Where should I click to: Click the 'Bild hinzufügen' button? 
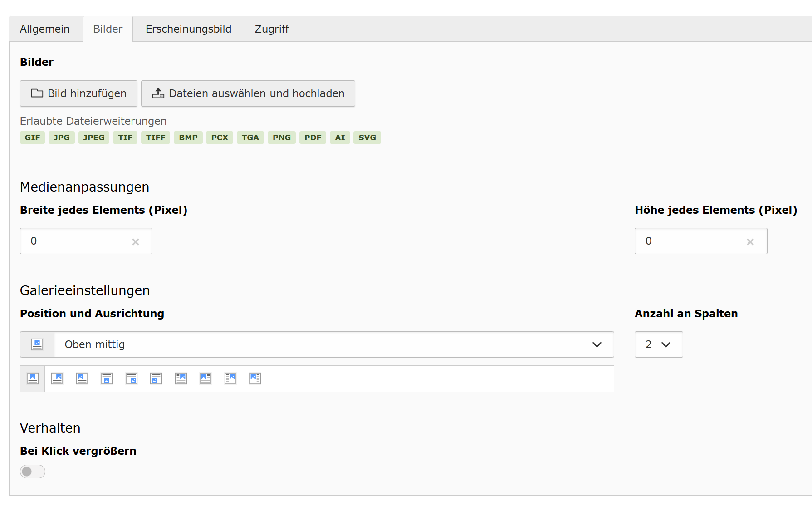(78, 93)
